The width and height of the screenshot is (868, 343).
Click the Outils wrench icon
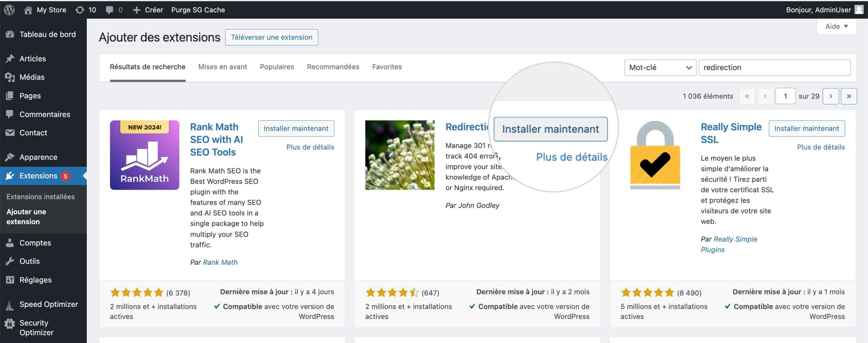pyautogui.click(x=10, y=261)
